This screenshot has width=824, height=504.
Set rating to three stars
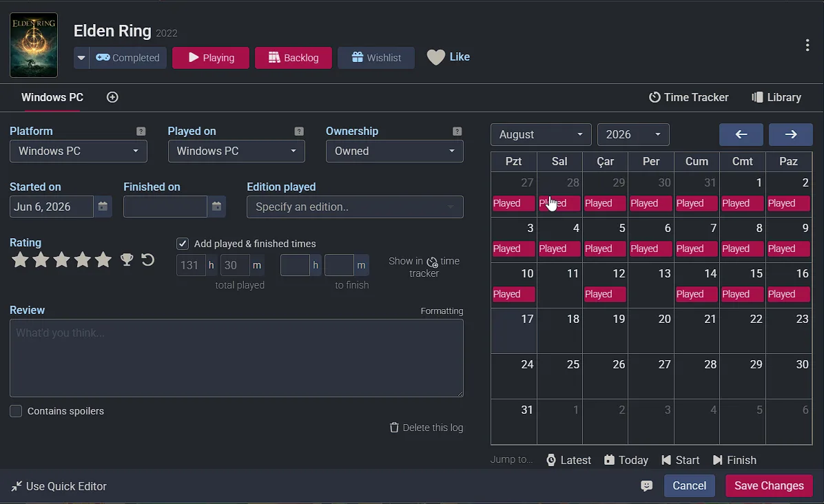coord(61,260)
